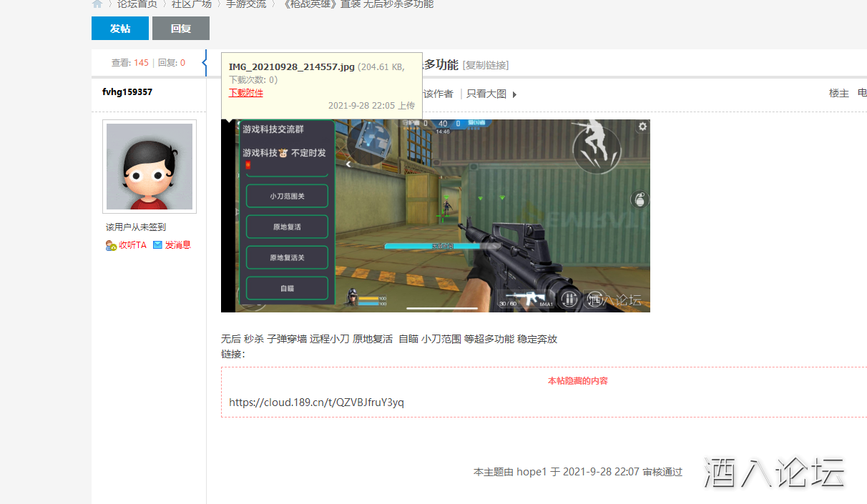Click the 链接: label text

[233, 354]
